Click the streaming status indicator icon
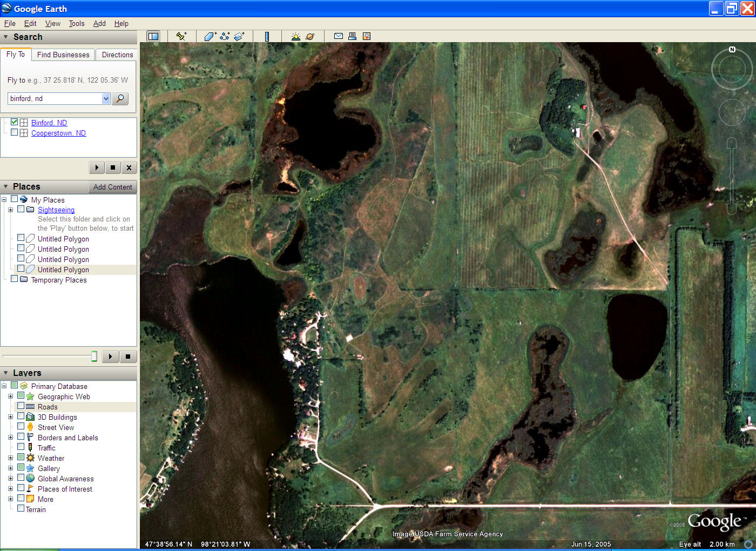The image size is (756, 551). tap(748, 544)
